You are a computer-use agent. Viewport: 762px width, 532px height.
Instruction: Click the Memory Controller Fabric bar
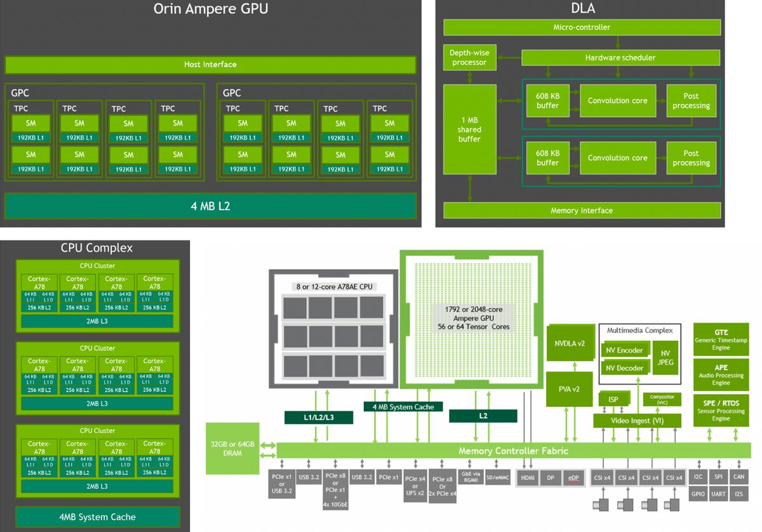pos(502,451)
